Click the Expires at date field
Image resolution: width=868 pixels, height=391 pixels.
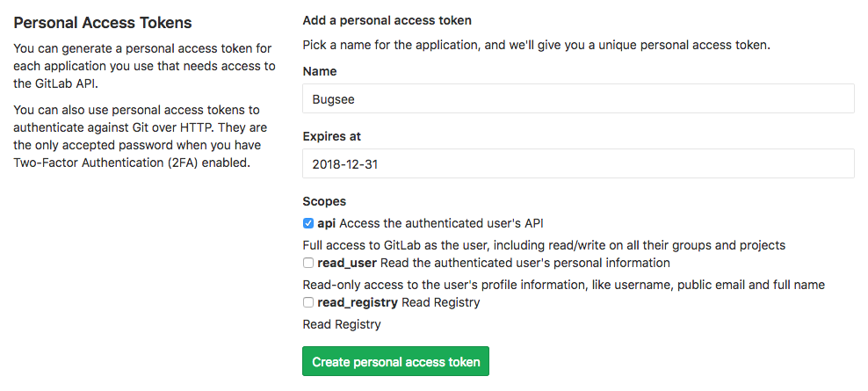(x=578, y=163)
